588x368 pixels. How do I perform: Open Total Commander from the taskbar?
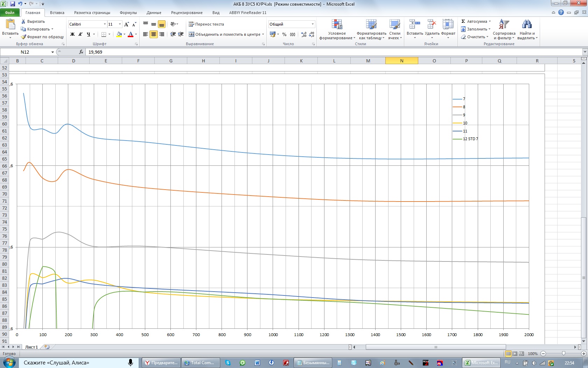click(x=201, y=363)
